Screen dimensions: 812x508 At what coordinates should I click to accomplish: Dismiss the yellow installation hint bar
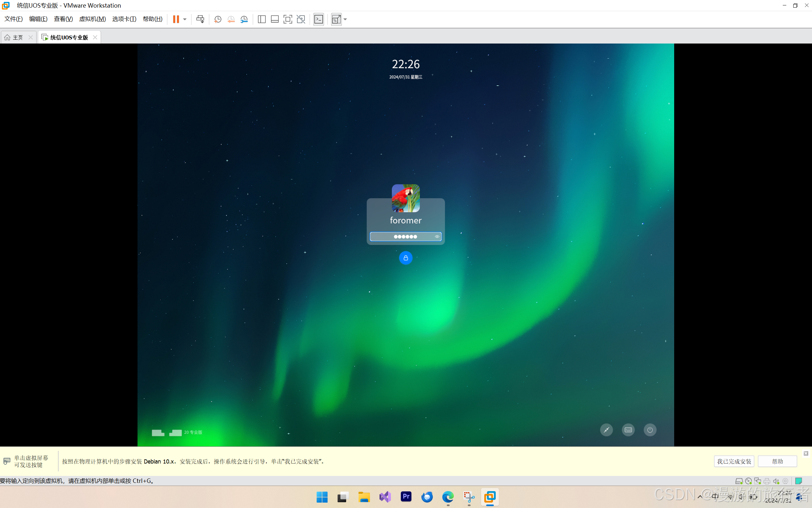(806, 453)
